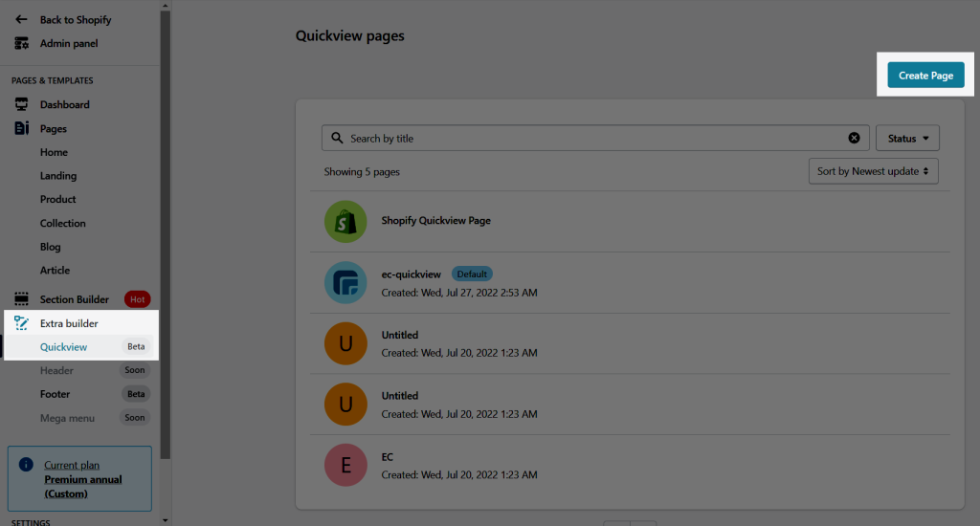
Task: Click the E avatar of EC page
Action: 345,465
